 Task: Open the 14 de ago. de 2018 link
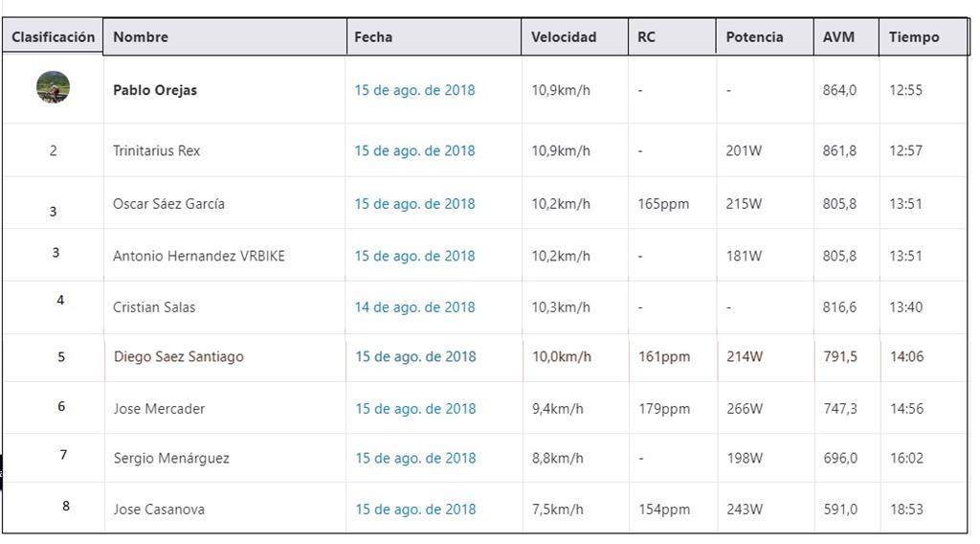click(415, 307)
